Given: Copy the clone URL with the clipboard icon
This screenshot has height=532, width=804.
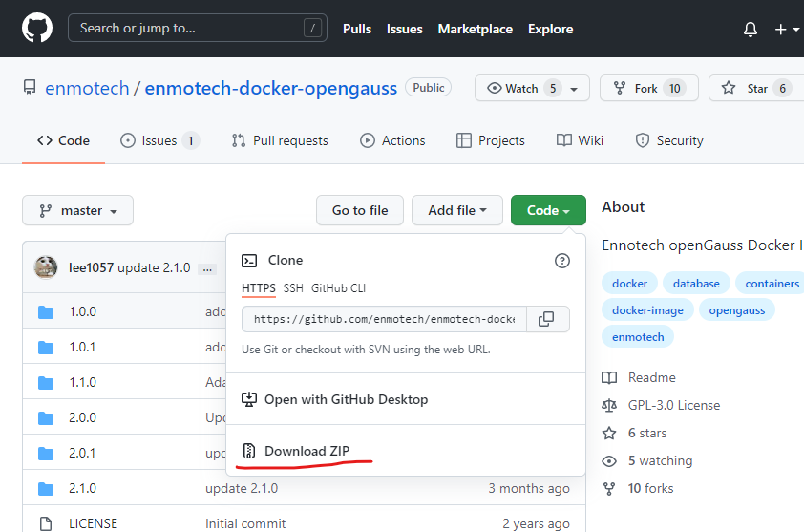Looking at the screenshot, I should (x=546, y=319).
